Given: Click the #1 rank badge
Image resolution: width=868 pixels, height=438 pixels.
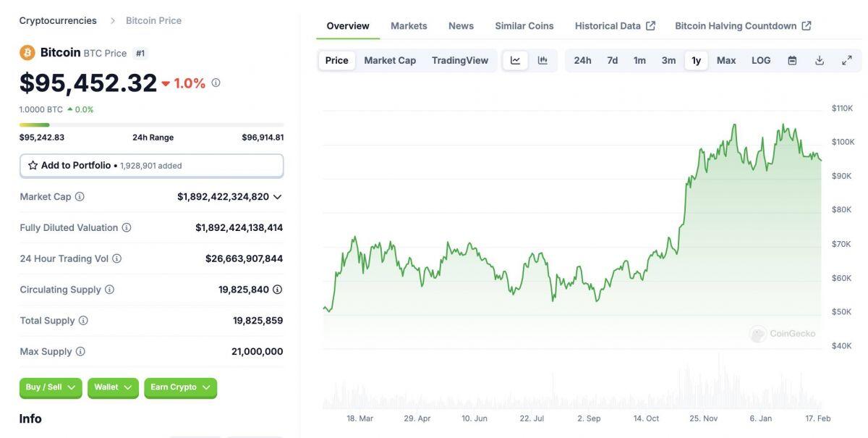Looking at the screenshot, I should [140, 53].
